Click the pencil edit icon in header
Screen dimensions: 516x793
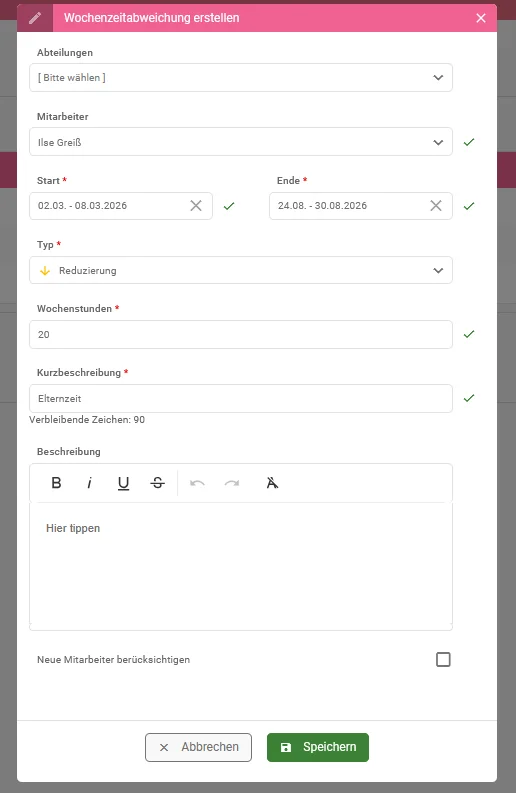35,18
